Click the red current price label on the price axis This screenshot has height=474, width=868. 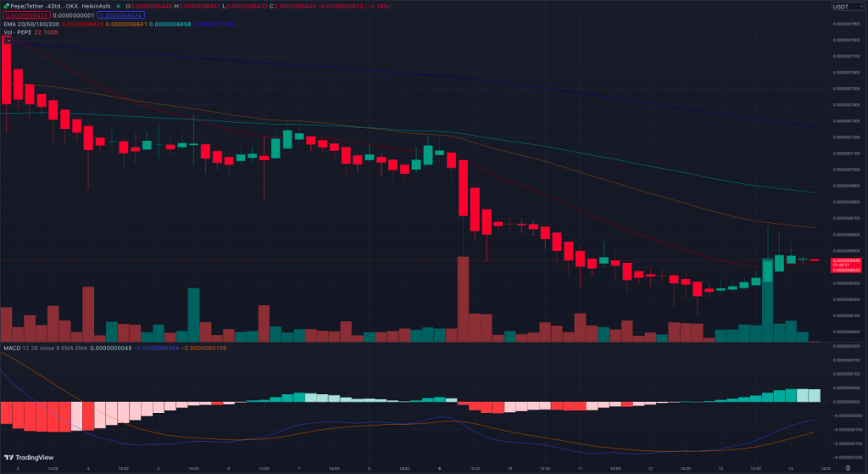pyautogui.click(x=847, y=265)
